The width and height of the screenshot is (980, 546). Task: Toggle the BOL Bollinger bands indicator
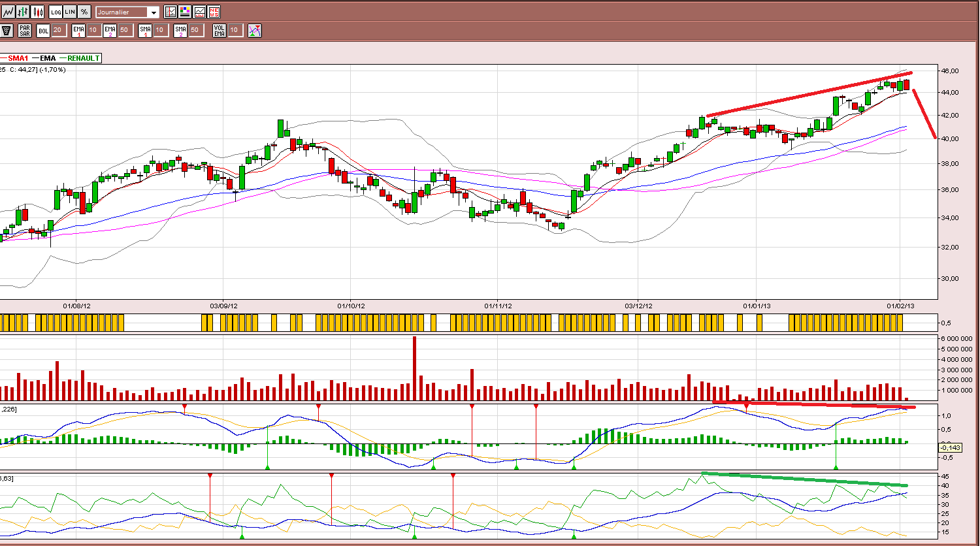tap(44, 30)
